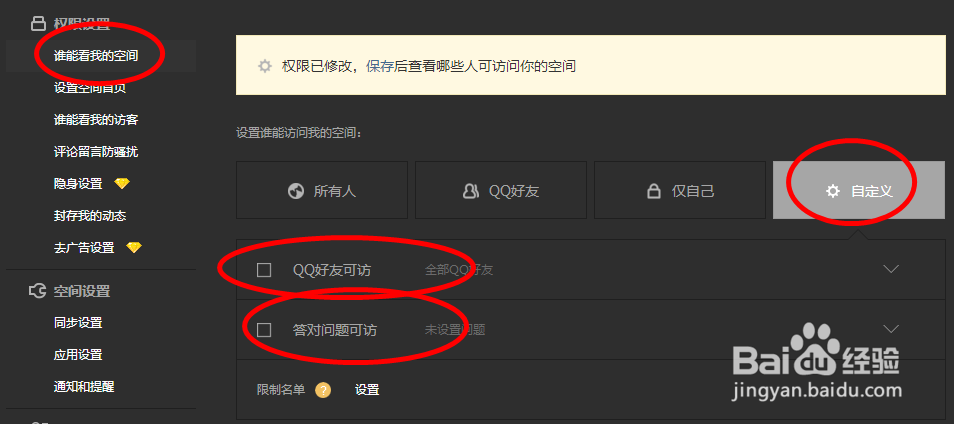Click the yellow diamond next to 隐身设置

(122, 183)
